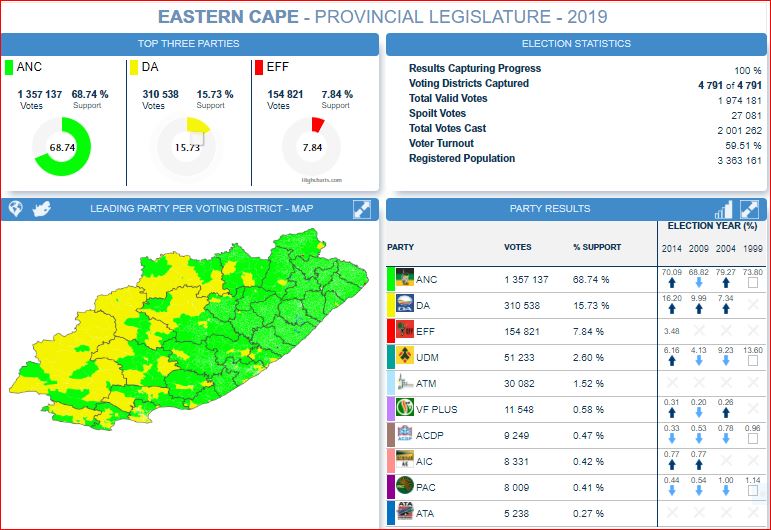Expand the Party Results panel to fullscreen
The width and height of the screenshot is (771, 530).
748,209
